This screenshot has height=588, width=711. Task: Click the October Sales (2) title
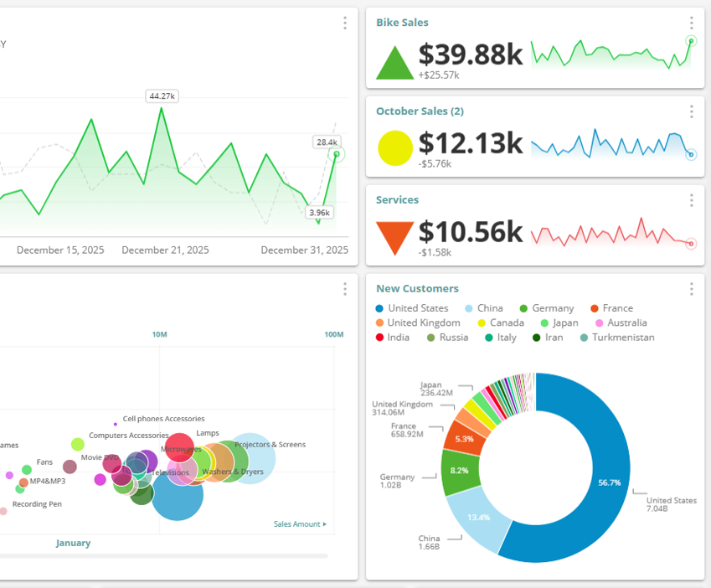click(x=420, y=111)
